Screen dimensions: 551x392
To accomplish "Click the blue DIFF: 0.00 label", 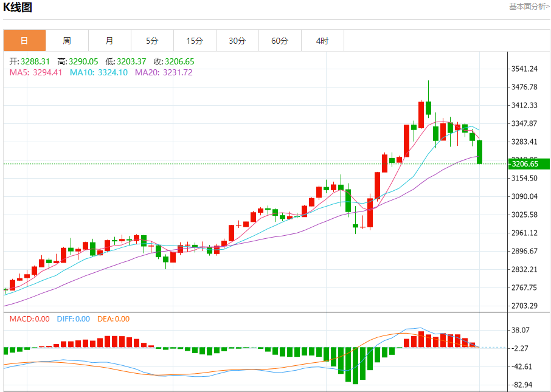I will pyautogui.click(x=74, y=319).
